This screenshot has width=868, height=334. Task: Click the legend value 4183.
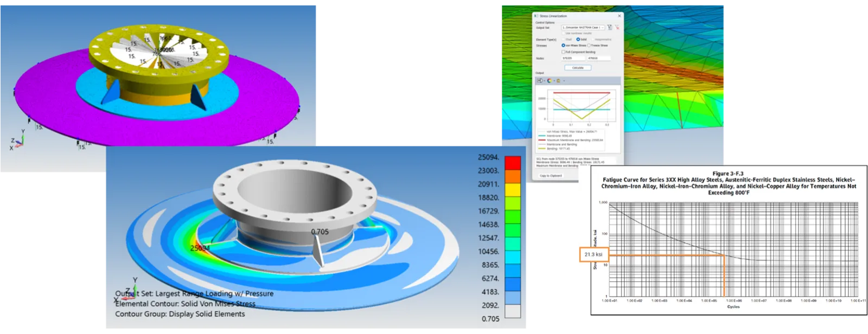click(490, 292)
